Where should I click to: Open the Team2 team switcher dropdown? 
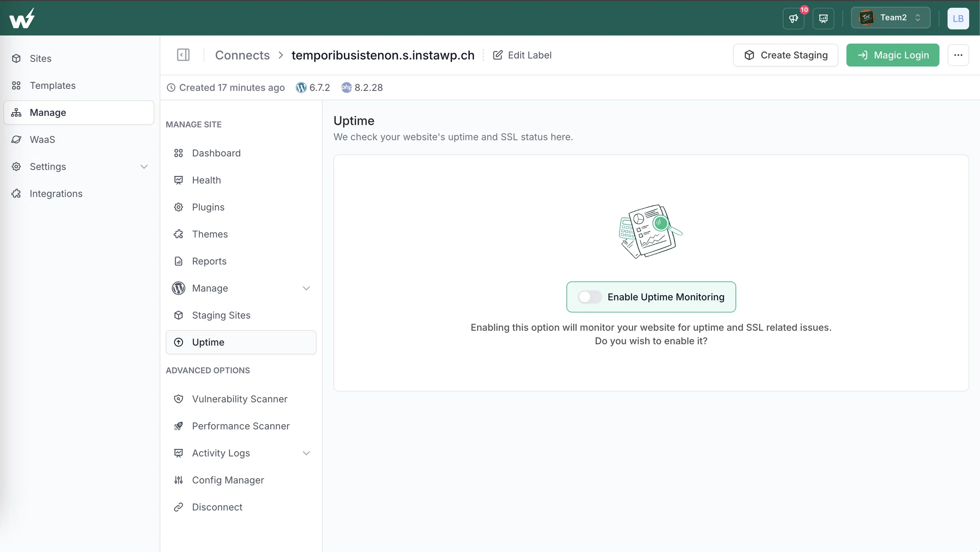pos(891,18)
